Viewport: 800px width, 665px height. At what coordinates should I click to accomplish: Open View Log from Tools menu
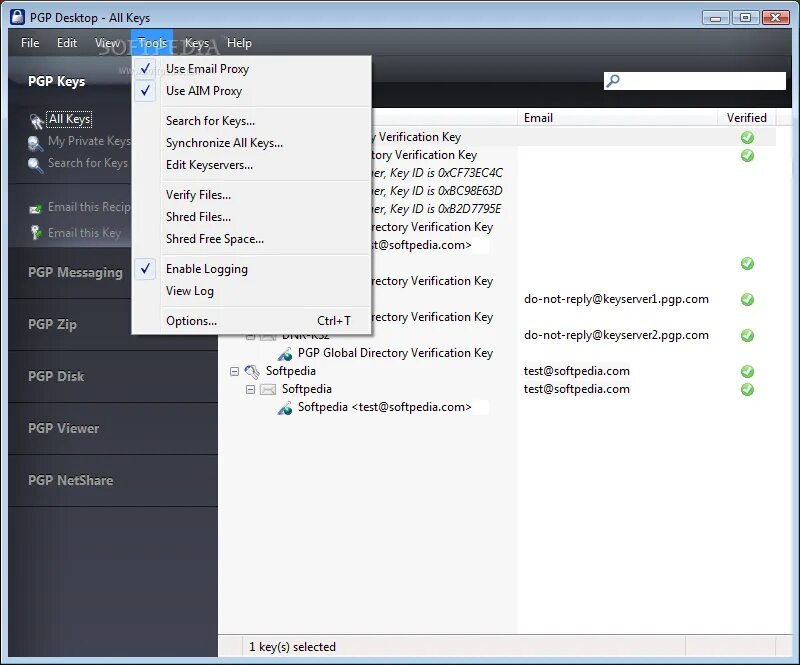tap(251, 291)
